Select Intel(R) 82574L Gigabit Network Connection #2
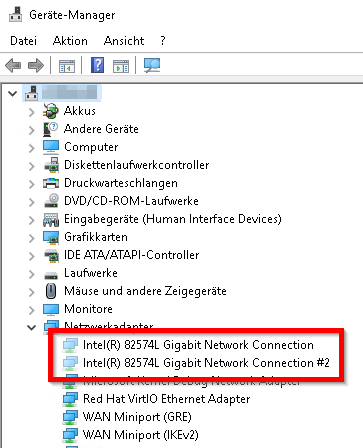The width and height of the screenshot is (363, 448). coord(206,363)
